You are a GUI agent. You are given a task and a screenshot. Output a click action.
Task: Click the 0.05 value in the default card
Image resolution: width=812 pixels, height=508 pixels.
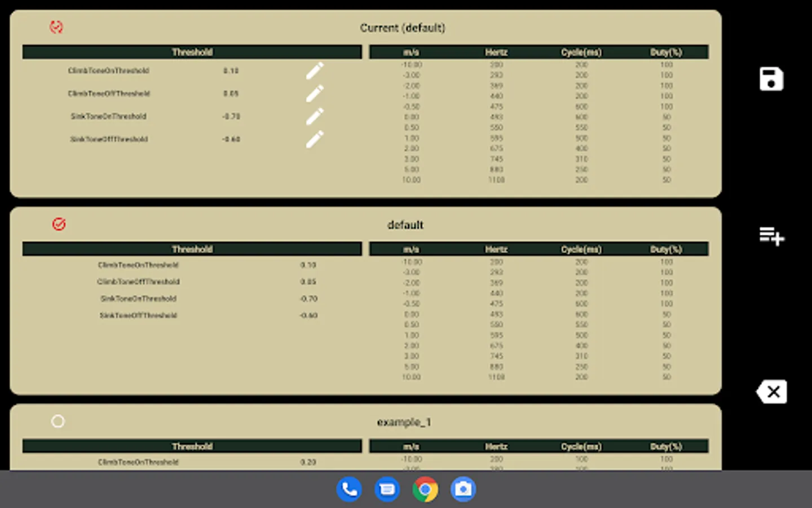(308, 282)
